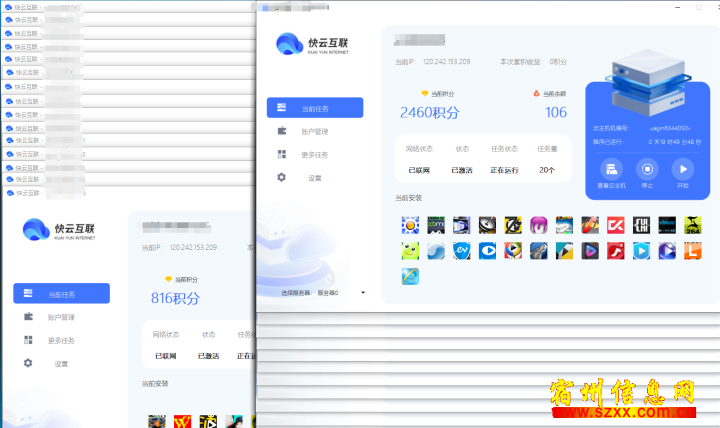Click the 正在运行 task status
The image size is (720, 428).
[504, 170]
